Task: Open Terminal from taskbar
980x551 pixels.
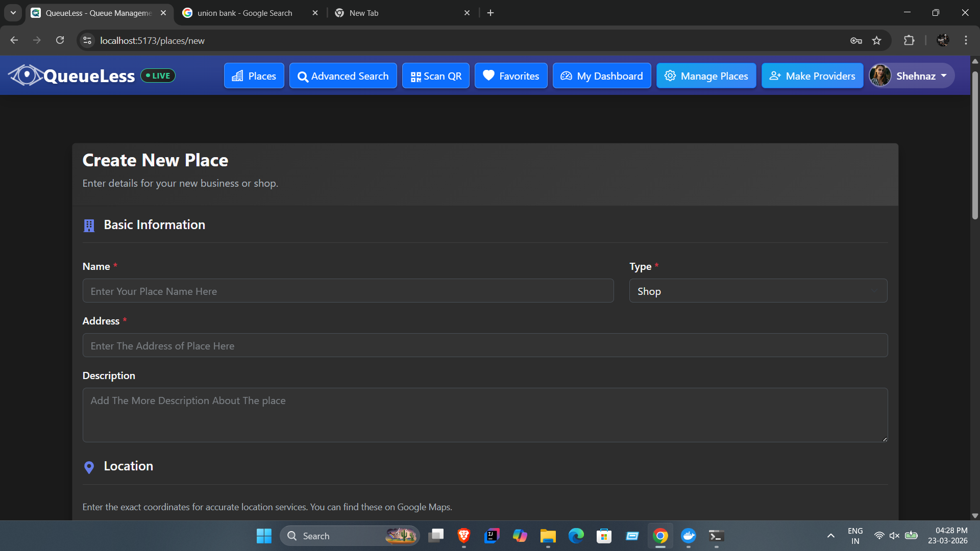Action: click(716, 536)
